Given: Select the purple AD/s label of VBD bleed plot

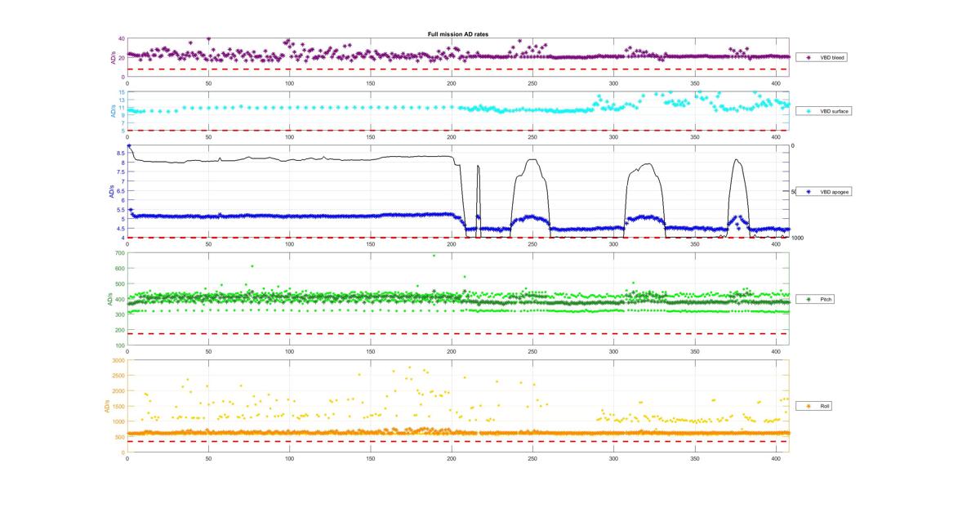Looking at the screenshot, I should 114,58.
